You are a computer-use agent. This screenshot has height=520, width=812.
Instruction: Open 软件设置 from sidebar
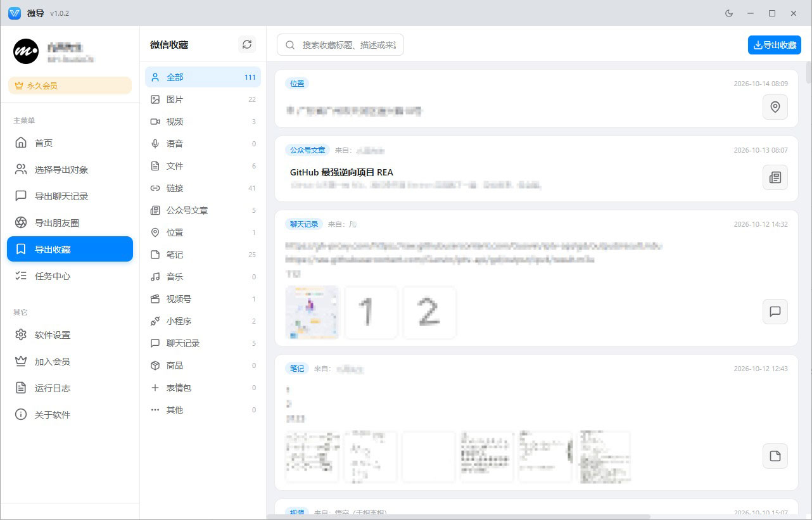point(70,335)
